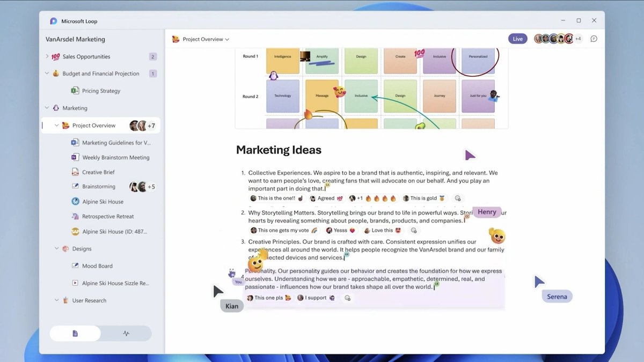Click the SAP icon for Alpine Ski House ID
Viewport: 644px width, 362px height.
pos(75,232)
